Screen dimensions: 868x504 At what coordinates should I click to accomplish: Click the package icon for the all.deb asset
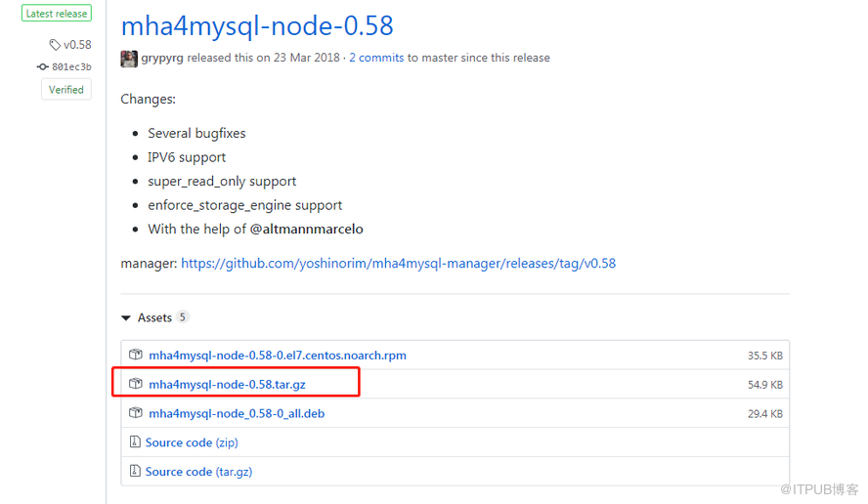pos(136,413)
